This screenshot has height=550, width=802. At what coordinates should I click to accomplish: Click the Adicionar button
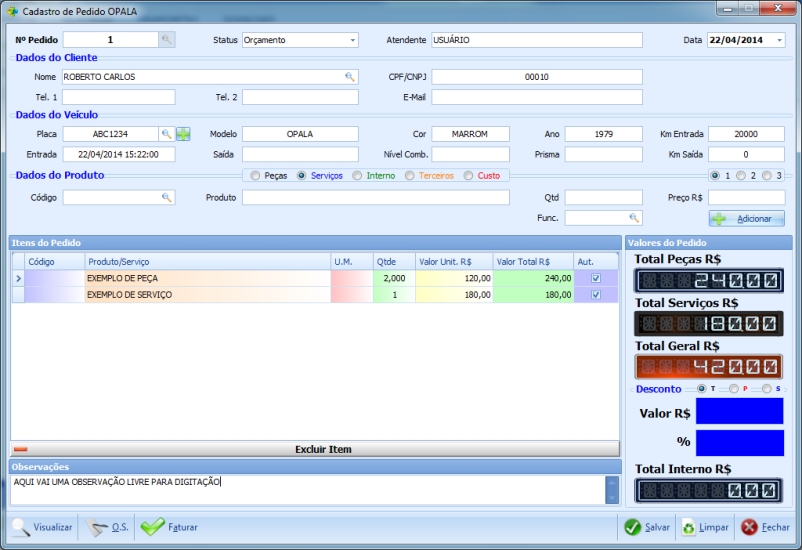[x=747, y=218]
